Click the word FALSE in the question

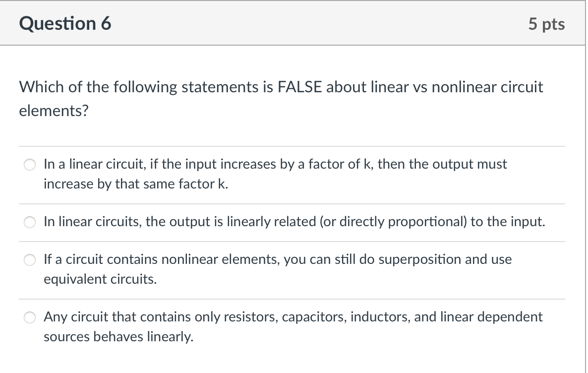click(x=301, y=87)
